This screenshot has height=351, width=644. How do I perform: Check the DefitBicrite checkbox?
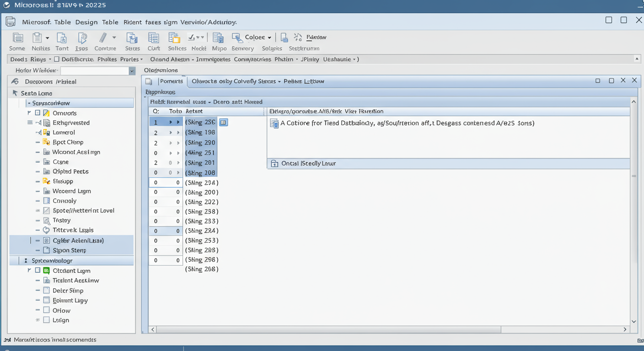57,59
